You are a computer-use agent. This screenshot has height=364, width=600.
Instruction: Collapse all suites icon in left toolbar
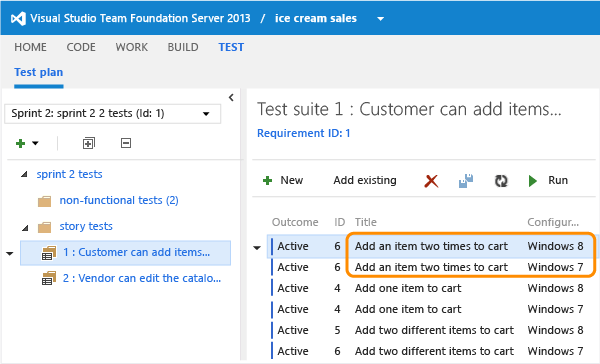pyautogui.click(x=126, y=143)
